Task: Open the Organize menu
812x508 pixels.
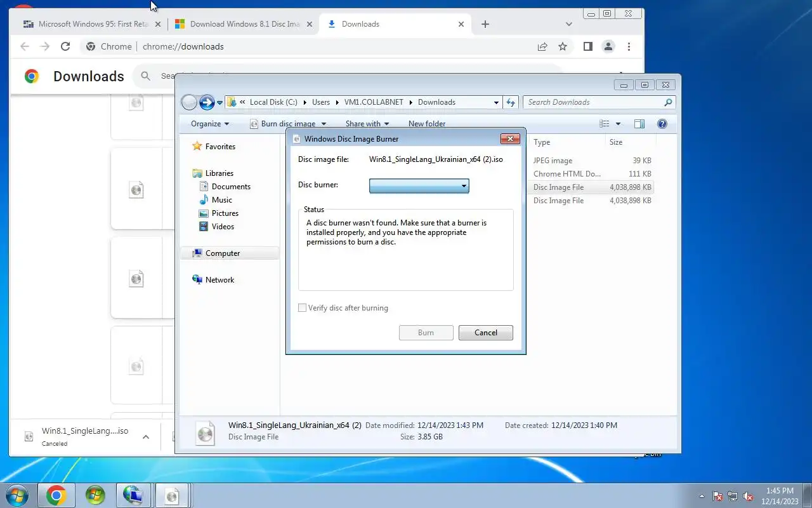Action: (x=210, y=124)
